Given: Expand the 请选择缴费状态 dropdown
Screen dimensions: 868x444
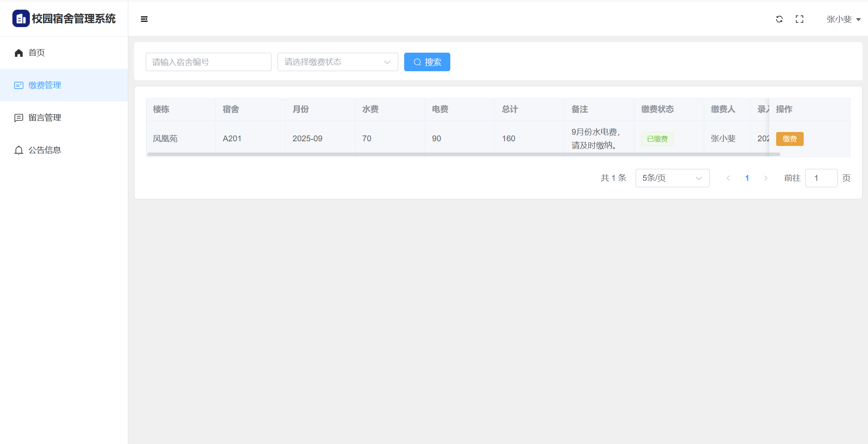Looking at the screenshot, I should 338,62.
